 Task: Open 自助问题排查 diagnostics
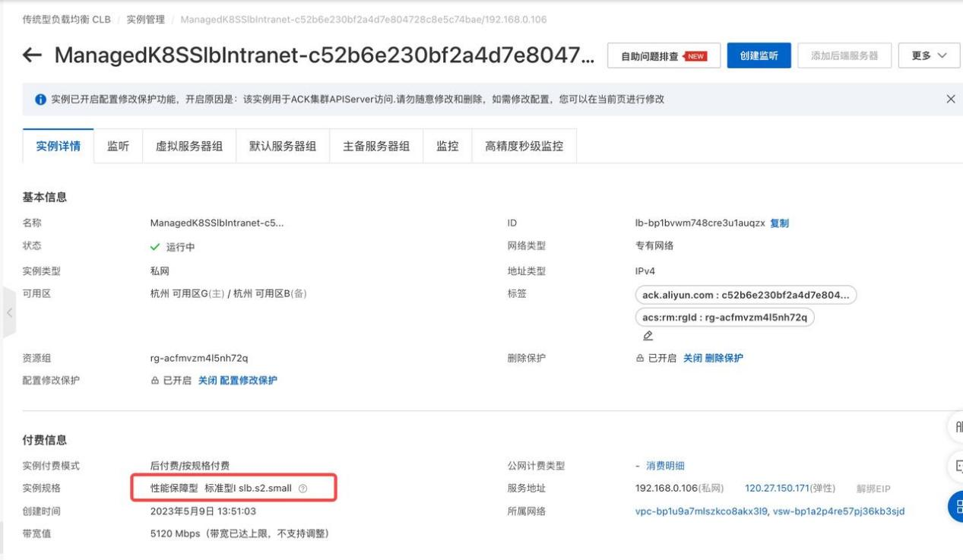pos(660,55)
